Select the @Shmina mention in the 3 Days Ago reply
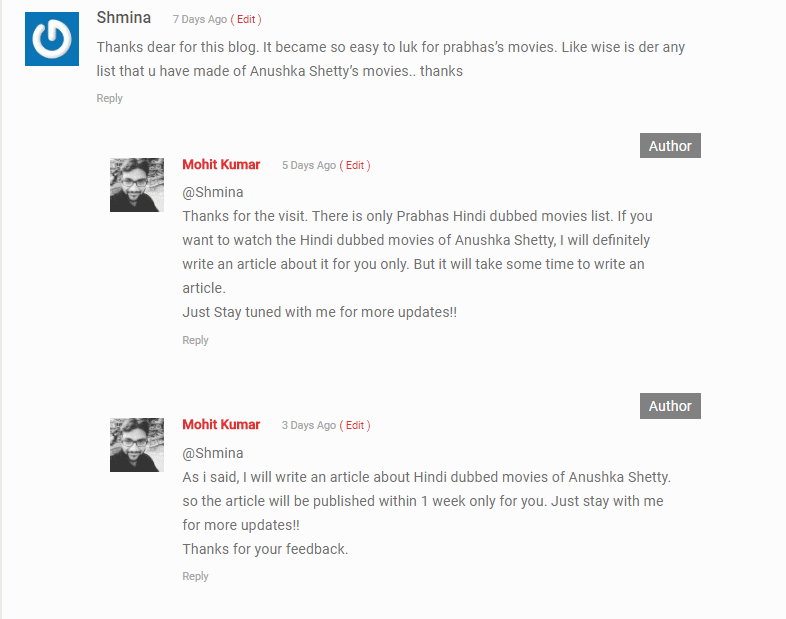786x619 pixels. [213, 453]
